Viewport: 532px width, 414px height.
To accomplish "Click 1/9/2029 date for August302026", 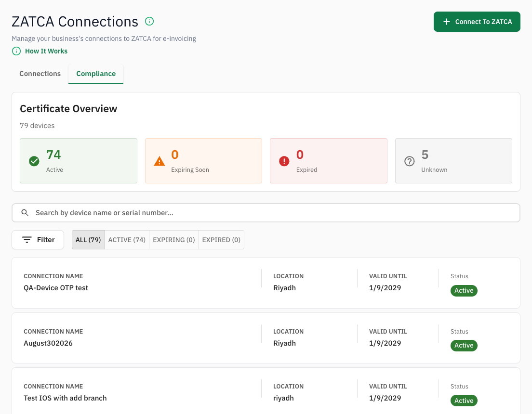I will coord(385,343).
